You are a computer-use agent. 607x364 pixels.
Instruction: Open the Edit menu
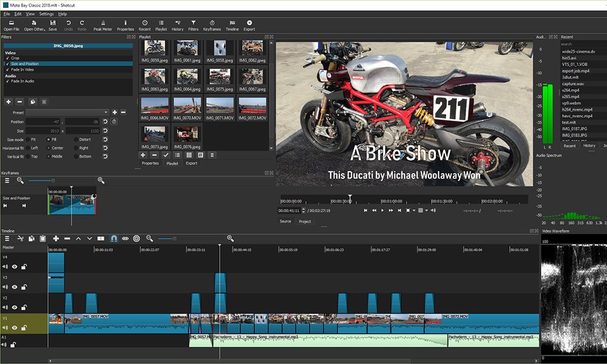tap(18, 14)
